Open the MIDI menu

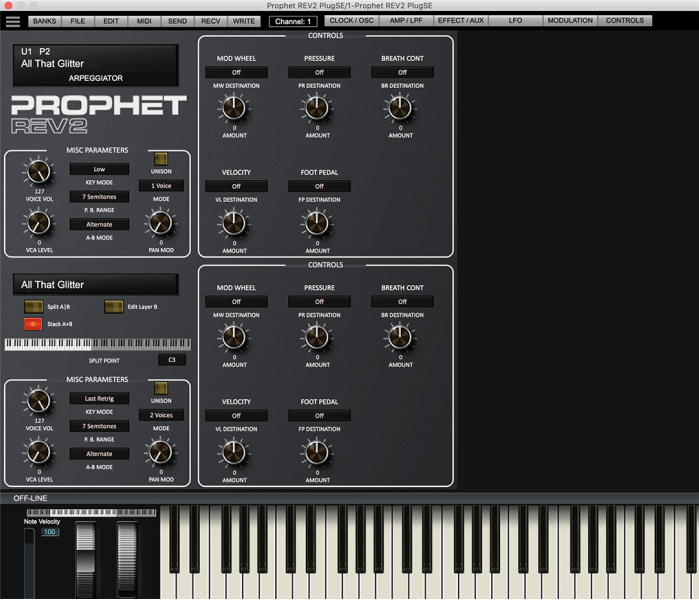tap(144, 21)
